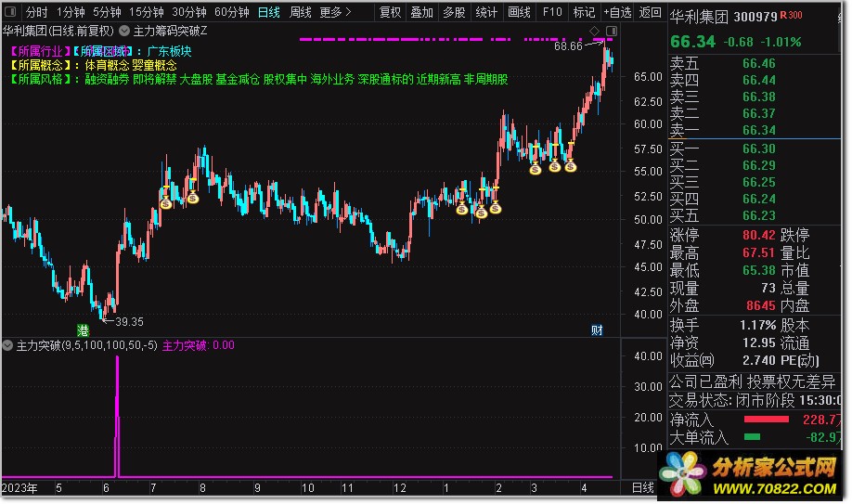Click the R300 margin badge
852x504 pixels.
(x=791, y=15)
